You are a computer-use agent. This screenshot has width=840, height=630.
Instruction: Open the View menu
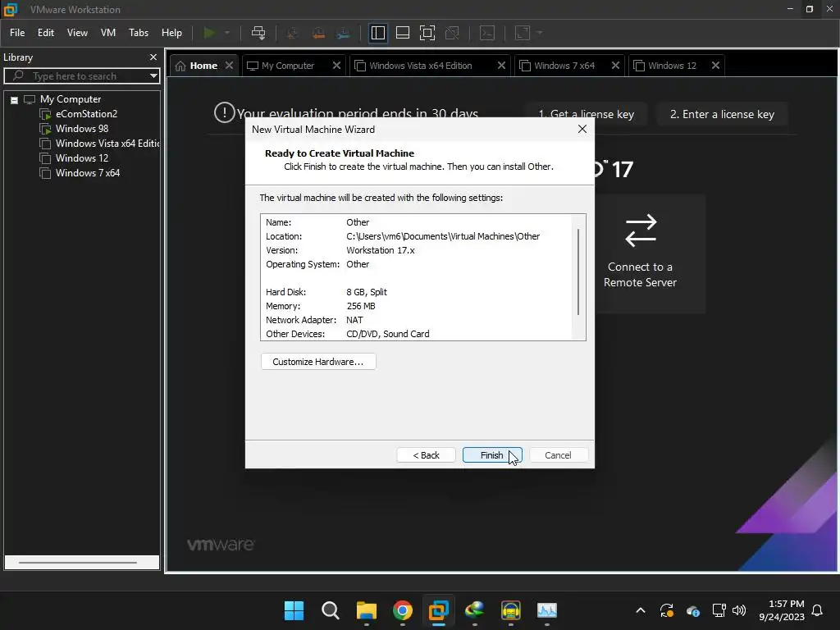77,33
